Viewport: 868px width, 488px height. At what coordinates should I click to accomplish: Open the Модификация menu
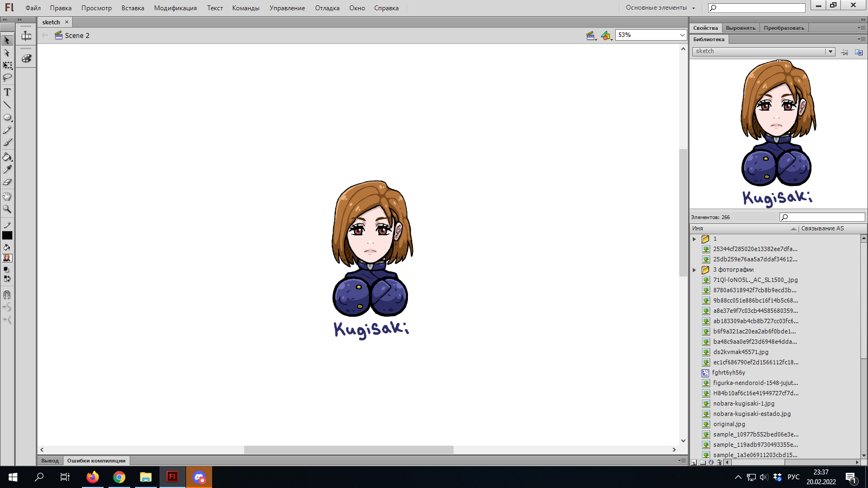click(175, 8)
